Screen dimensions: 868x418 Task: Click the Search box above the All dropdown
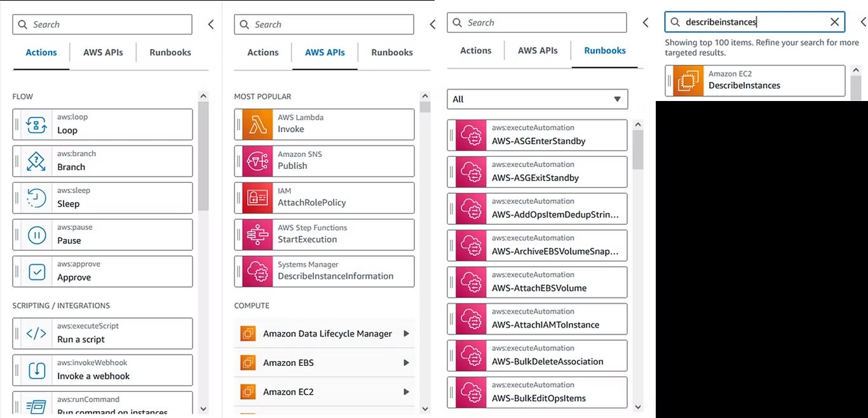pos(537,22)
